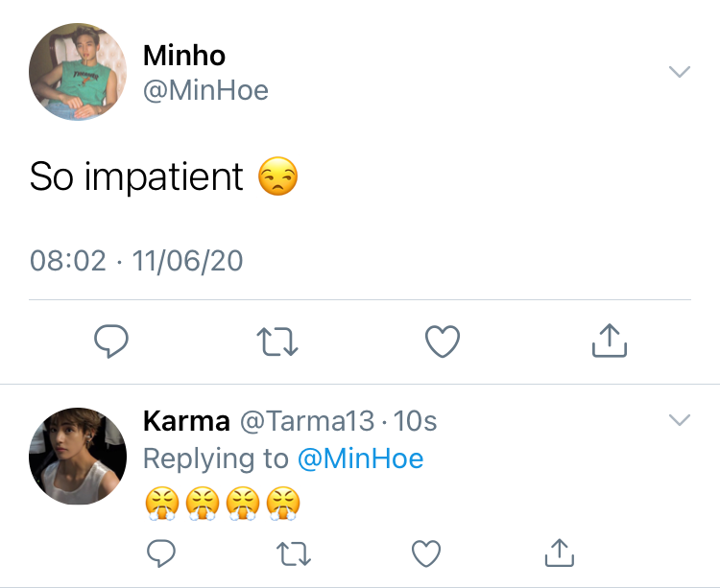Share Minho's main tweet
Screen dimensions: 720x588
pyautogui.click(x=610, y=340)
